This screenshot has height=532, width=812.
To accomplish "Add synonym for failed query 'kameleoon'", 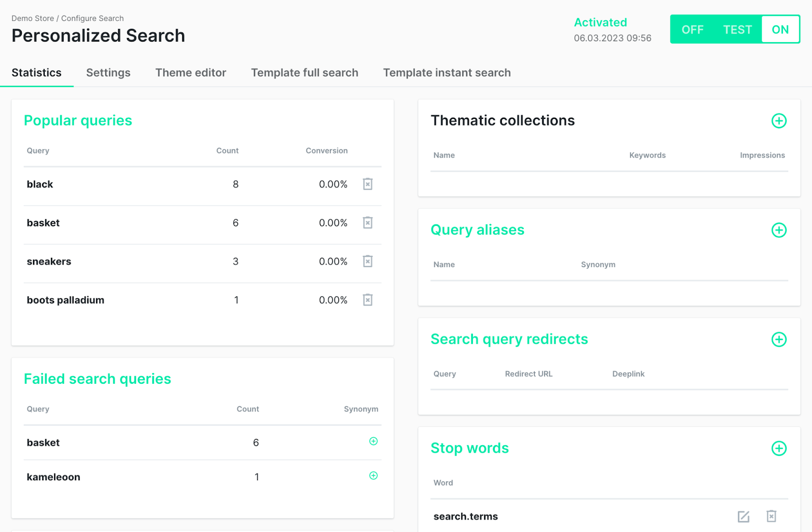I will pos(373,476).
